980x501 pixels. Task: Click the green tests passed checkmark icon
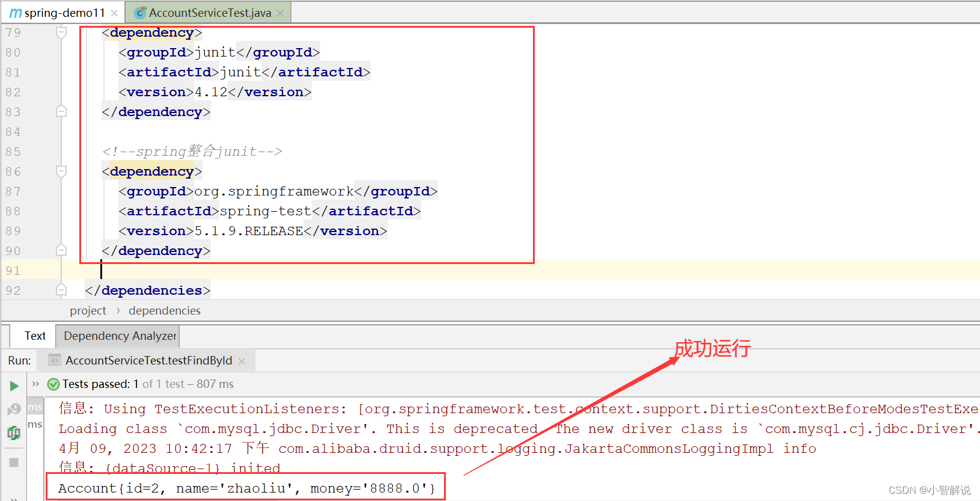53,384
